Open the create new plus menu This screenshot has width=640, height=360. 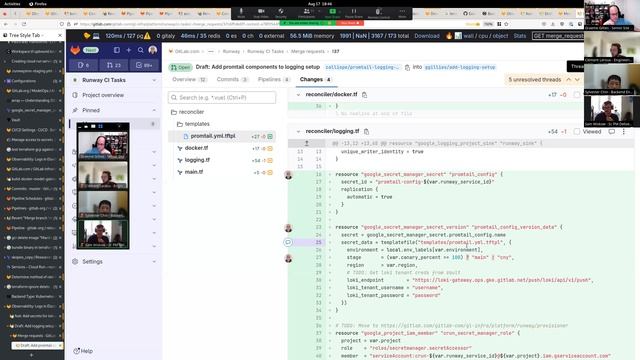pyautogui.click(x=129, y=50)
